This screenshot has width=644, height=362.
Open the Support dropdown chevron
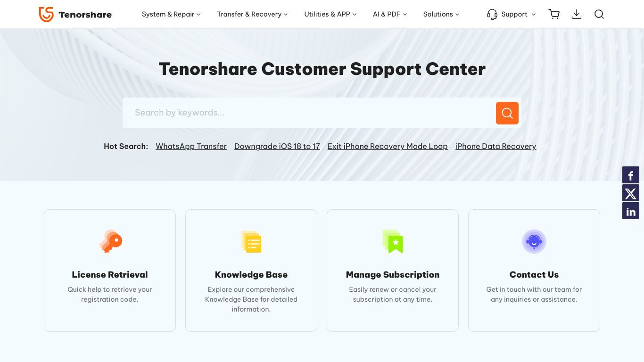pos(534,15)
